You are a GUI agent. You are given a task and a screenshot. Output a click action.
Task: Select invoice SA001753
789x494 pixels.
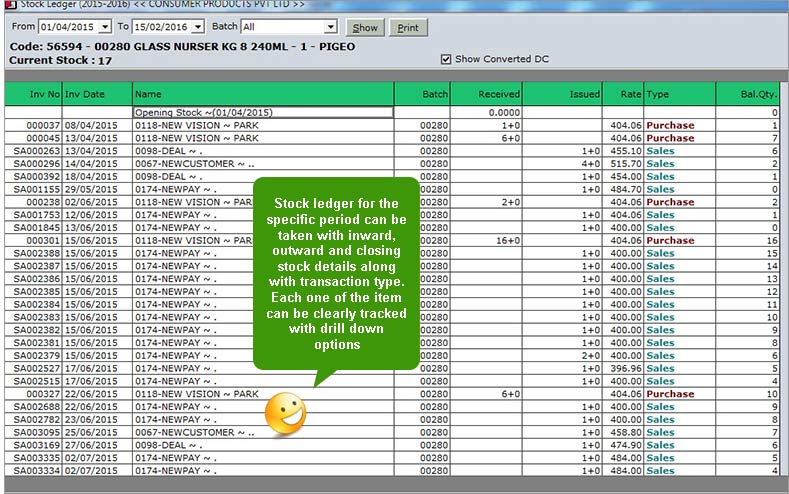pyautogui.click(x=37, y=215)
